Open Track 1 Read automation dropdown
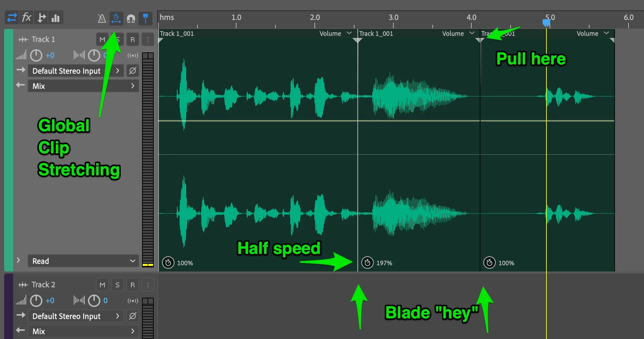 pyautogui.click(x=83, y=261)
